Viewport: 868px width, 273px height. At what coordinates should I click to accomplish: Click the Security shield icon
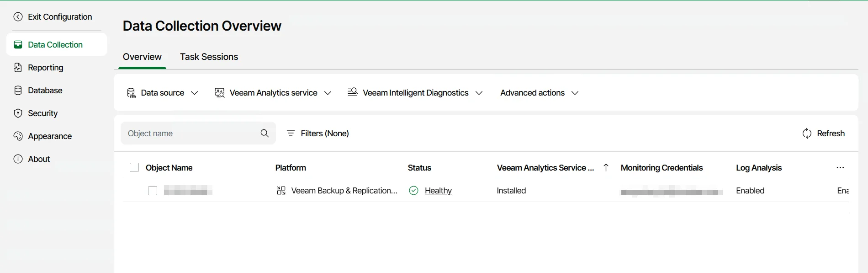(18, 113)
